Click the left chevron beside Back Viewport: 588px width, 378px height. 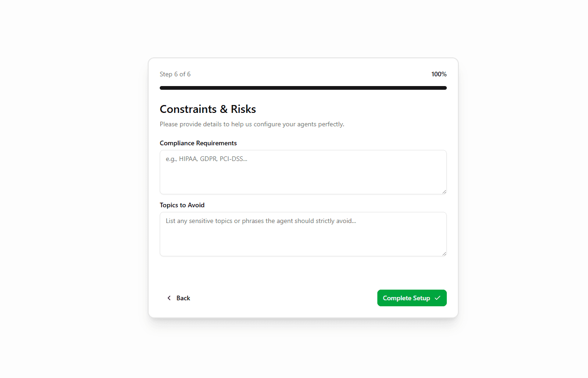(x=169, y=298)
